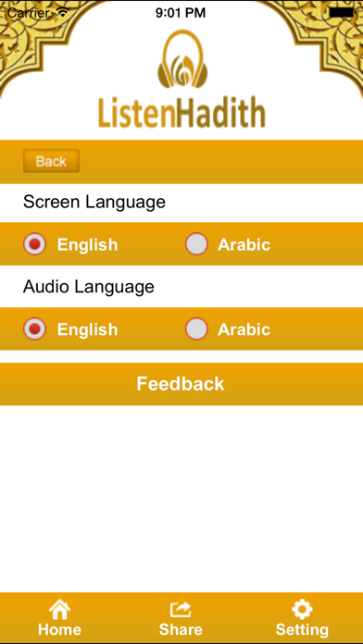Image resolution: width=363 pixels, height=644 pixels.
Task: Open the Feedback section
Action: pyautogui.click(x=181, y=384)
